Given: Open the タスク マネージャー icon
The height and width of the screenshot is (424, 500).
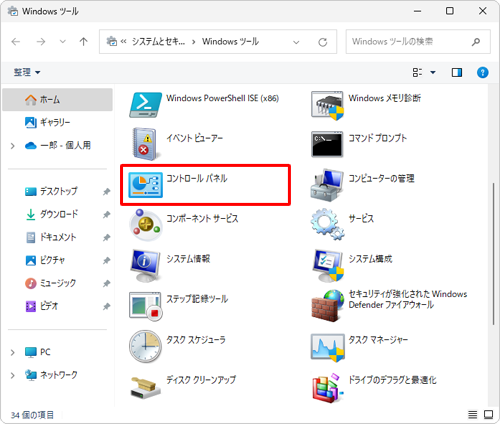Looking at the screenshot, I should point(327,347).
